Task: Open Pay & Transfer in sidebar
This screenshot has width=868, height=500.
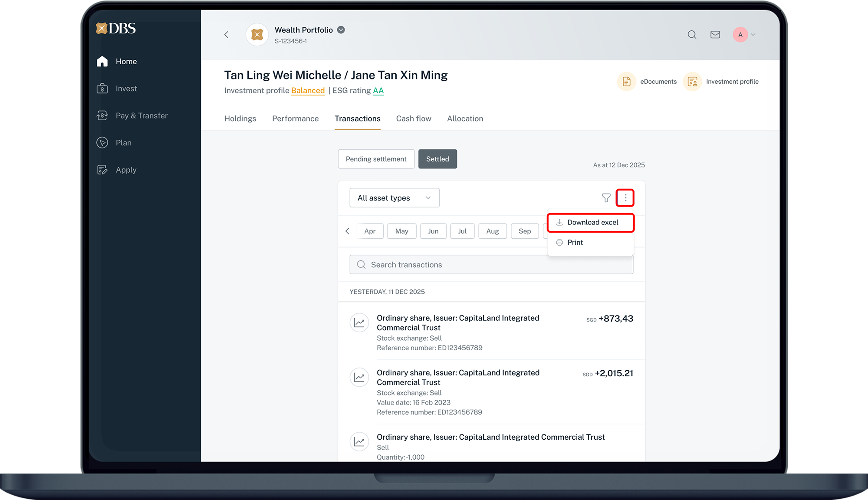Action: point(141,116)
